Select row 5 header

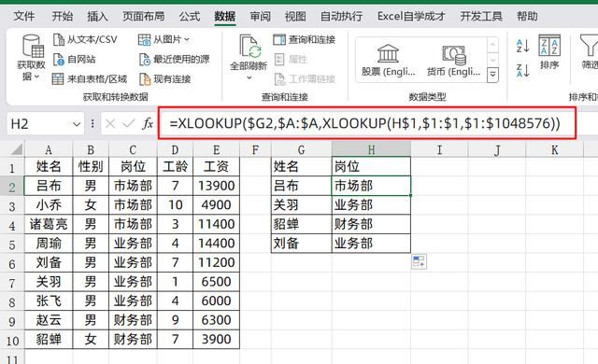[x=12, y=244]
